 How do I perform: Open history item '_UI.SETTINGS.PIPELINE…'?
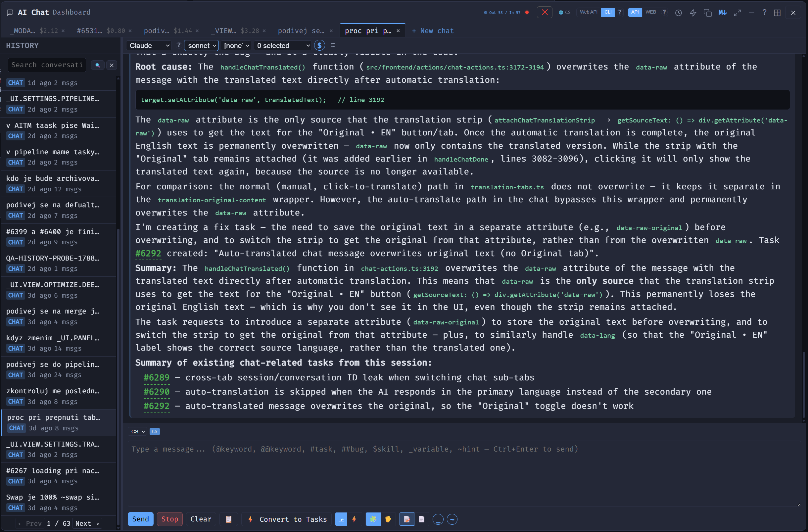(x=58, y=104)
